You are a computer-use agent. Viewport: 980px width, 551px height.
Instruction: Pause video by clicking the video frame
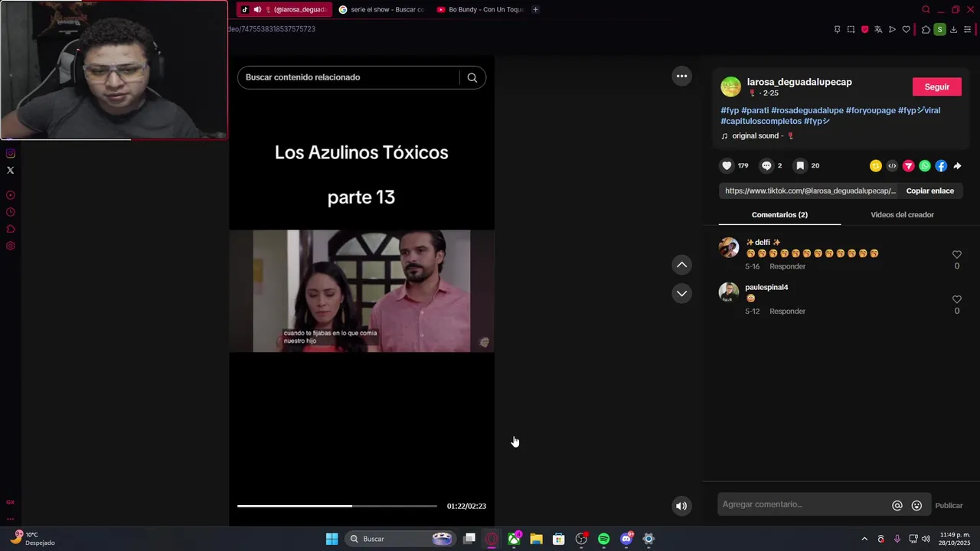coord(361,291)
